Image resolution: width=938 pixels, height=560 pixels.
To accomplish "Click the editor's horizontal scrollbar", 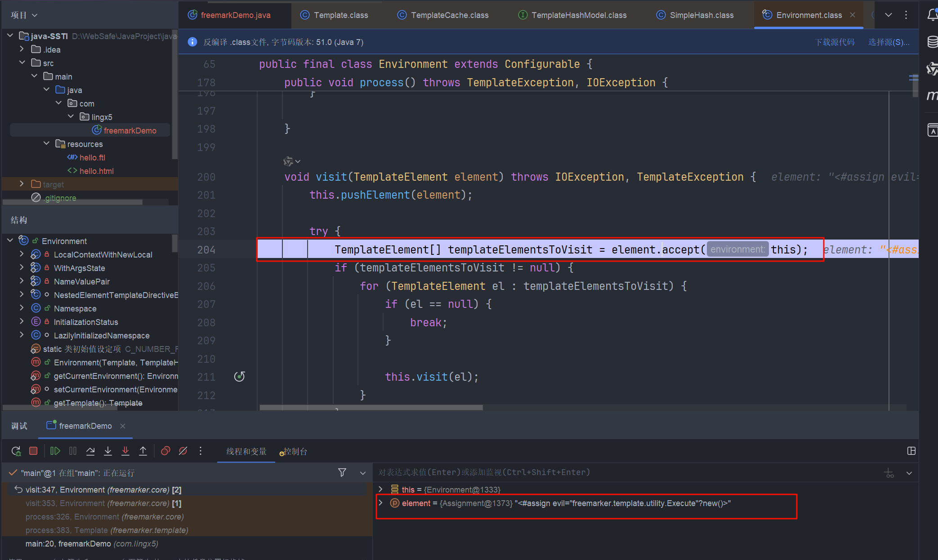I will (x=371, y=408).
